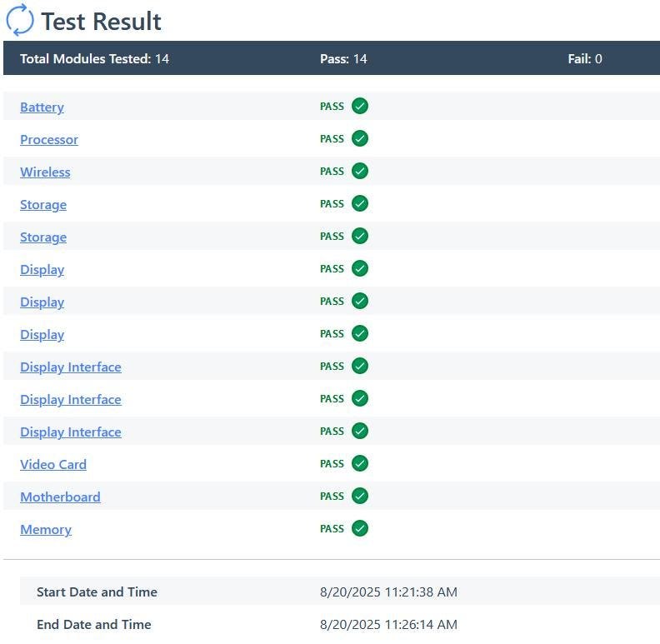Click the green check icon in Motherboard row
Image resolution: width=660 pixels, height=644 pixels.
[360, 496]
